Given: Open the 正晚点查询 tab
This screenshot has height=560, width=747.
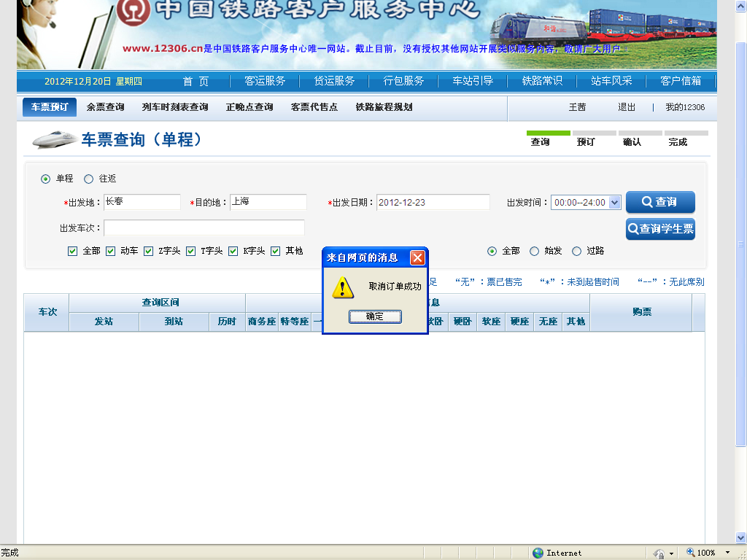Looking at the screenshot, I should tap(249, 107).
